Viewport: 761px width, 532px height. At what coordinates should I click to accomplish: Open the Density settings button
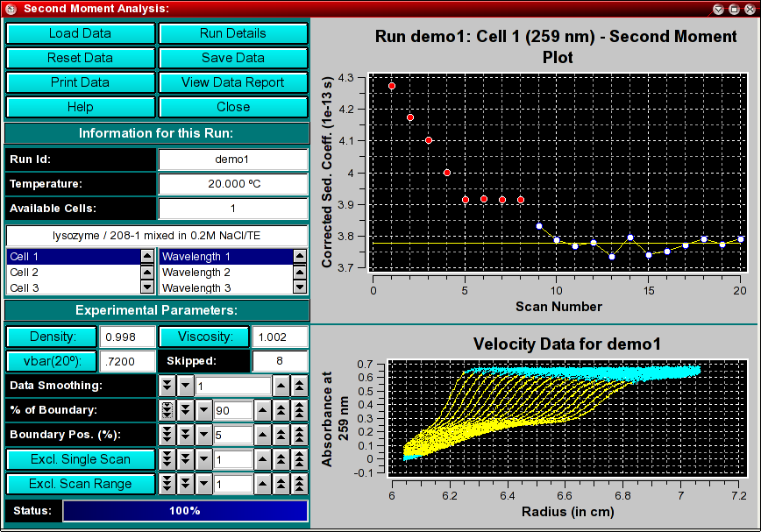click(x=52, y=337)
